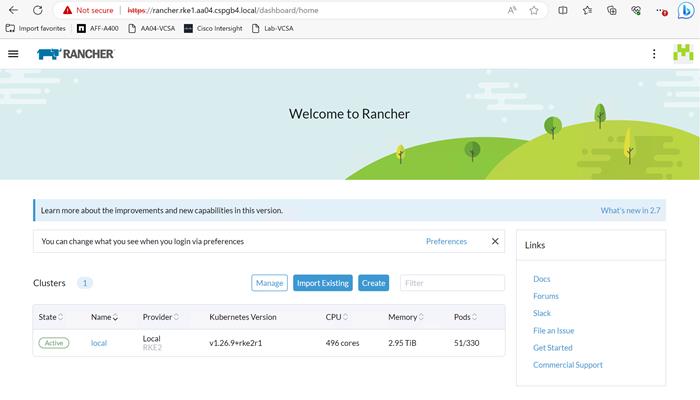This screenshot has width=700, height=400.
Task: Click the Local RKE2 provider cell
Action: point(152,343)
